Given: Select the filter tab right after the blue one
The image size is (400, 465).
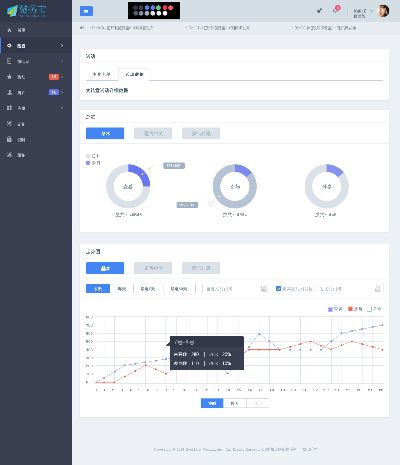Looking at the screenshot, I should pyautogui.click(x=122, y=289).
